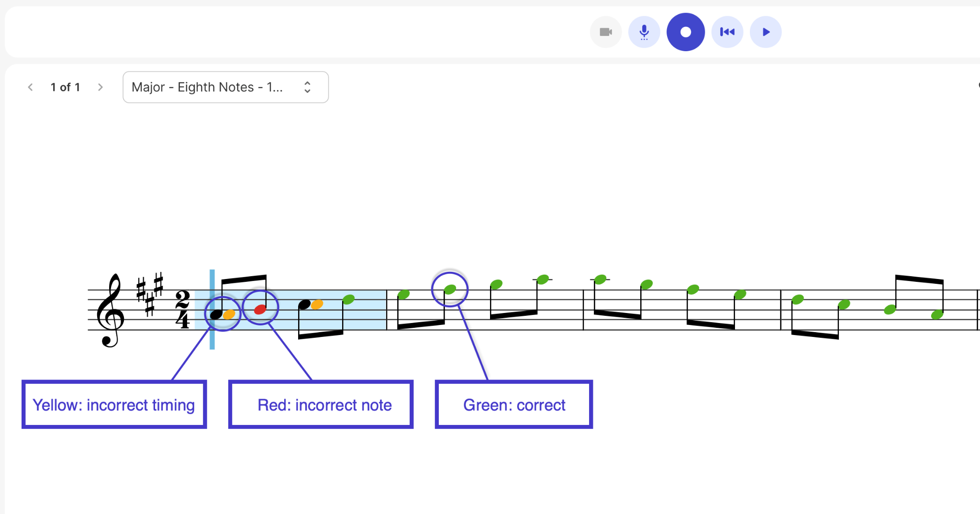Screen dimensions: 980x514
Task: Play the exercise with the play icon
Action: [x=766, y=32]
